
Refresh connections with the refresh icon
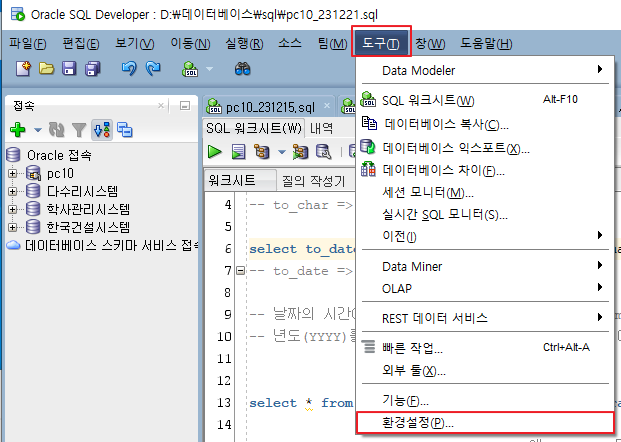coord(57,130)
